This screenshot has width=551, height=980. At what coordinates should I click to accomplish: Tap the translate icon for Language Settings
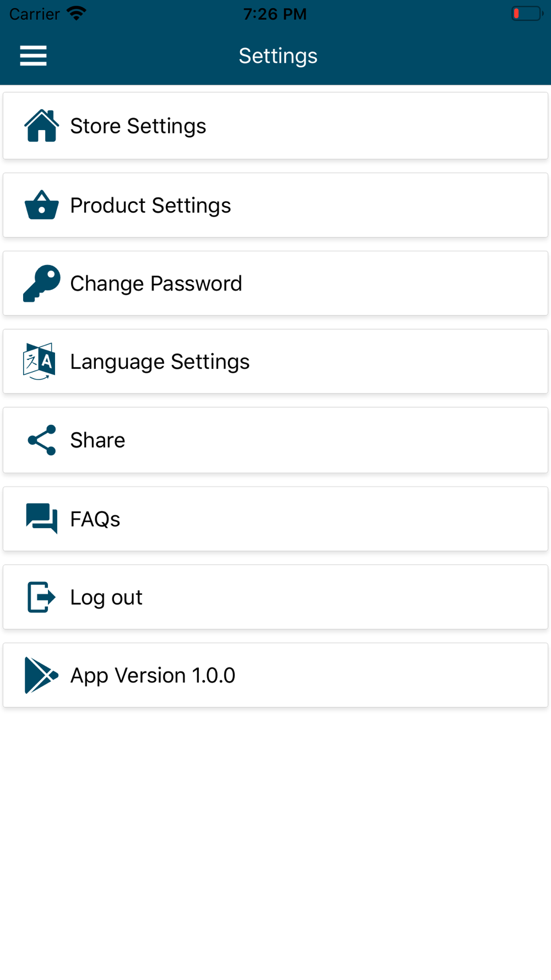(39, 362)
